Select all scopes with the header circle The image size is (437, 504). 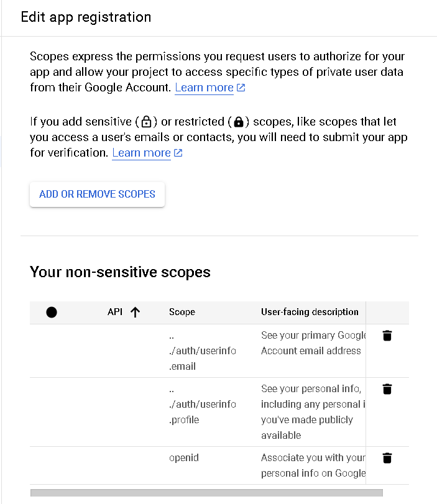click(x=52, y=311)
